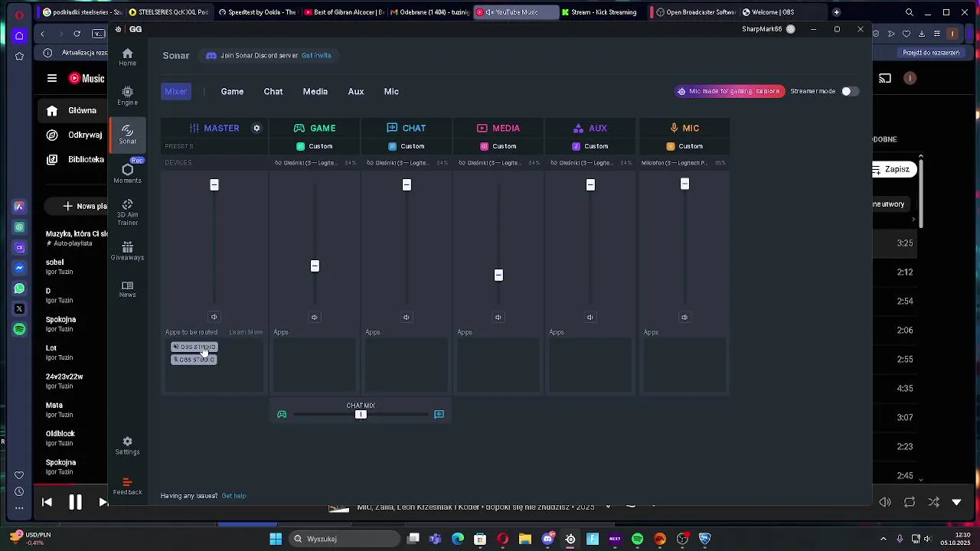
Task: Open the Get help link
Action: click(x=234, y=496)
